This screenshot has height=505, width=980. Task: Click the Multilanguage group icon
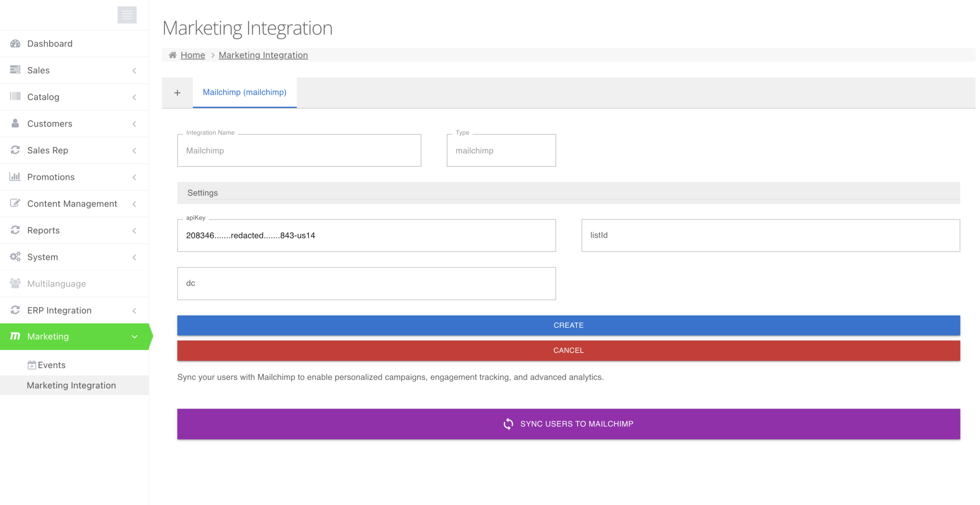(15, 283)
